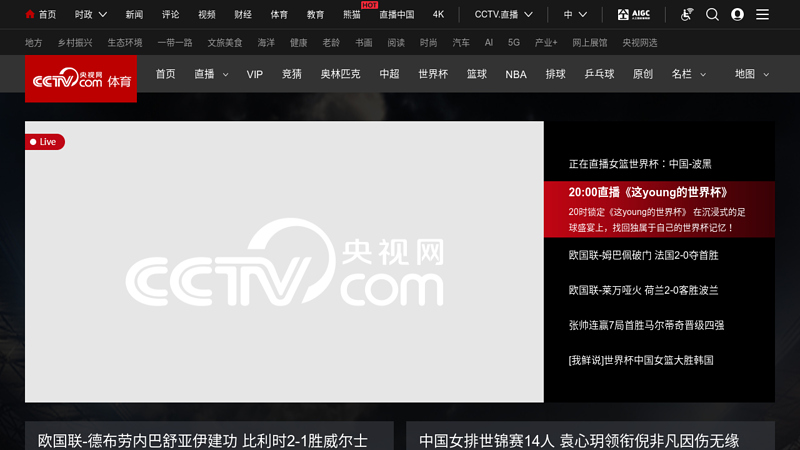Select the 乒乓球 tab
This screenshot has width=800, height=450.
coord(599,74)
